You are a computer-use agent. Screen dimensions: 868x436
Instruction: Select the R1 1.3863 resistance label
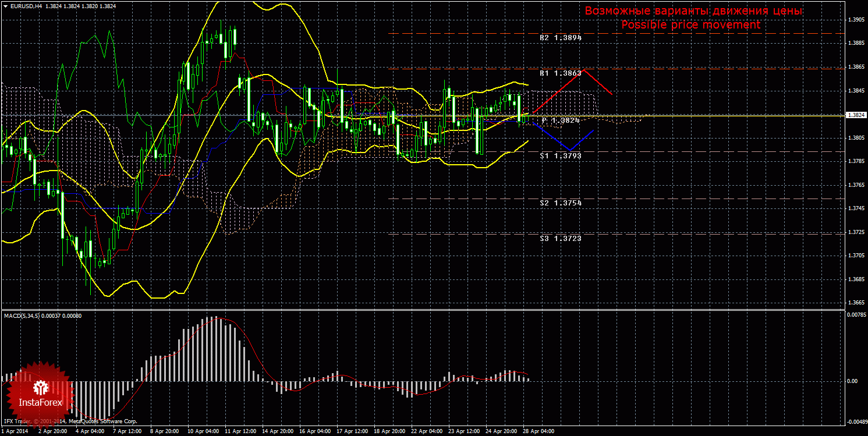560,73
